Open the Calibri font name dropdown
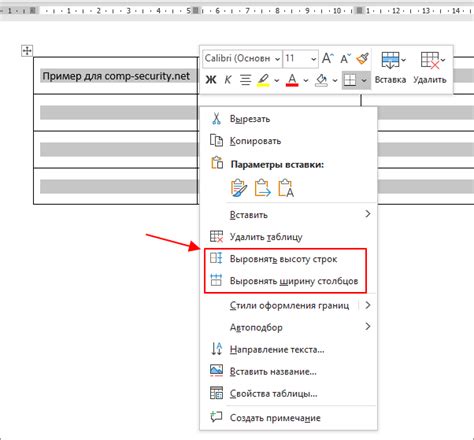 point(242,59)
